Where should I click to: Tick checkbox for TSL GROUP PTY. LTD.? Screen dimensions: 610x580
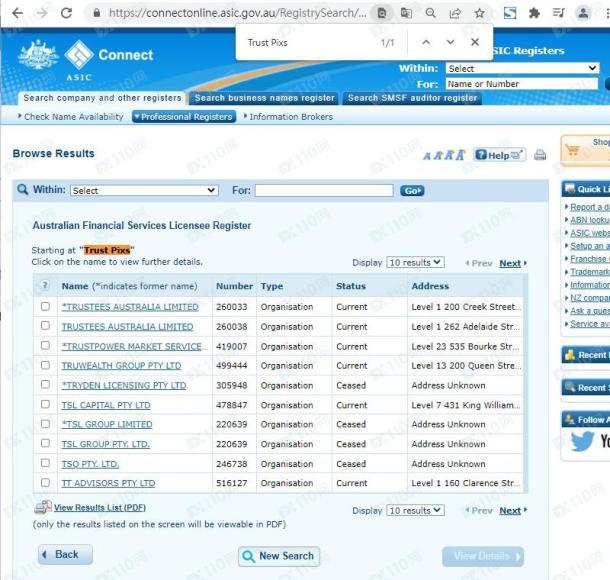click(x=45, y=443)
